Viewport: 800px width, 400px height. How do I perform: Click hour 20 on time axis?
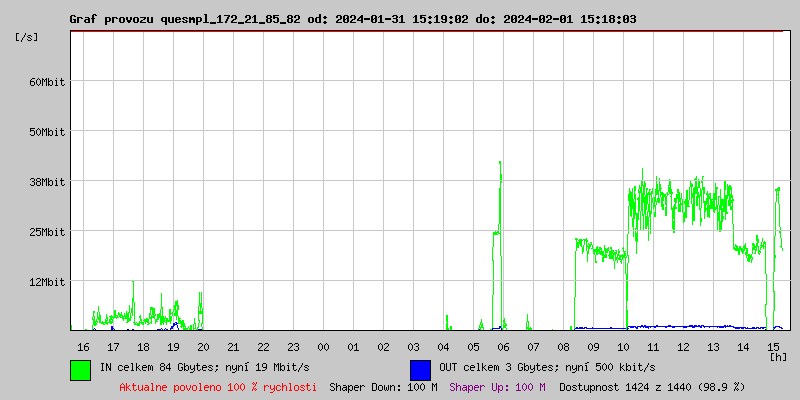click(x=203, y=347)
